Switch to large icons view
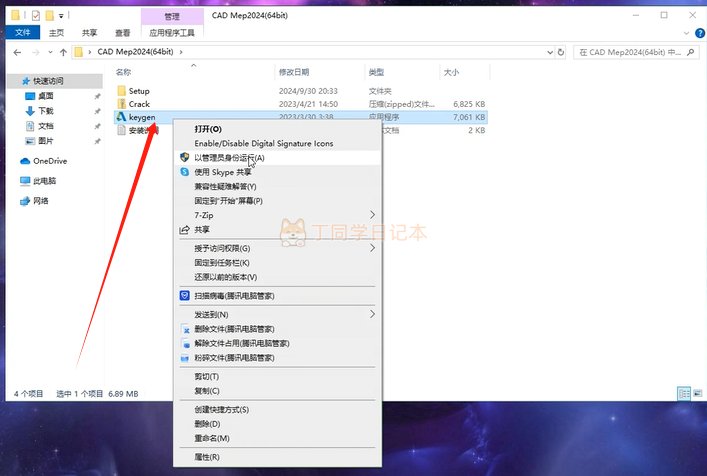Image resolution: width=707 pixels, height=476 pixels. (x=698, y=394)
